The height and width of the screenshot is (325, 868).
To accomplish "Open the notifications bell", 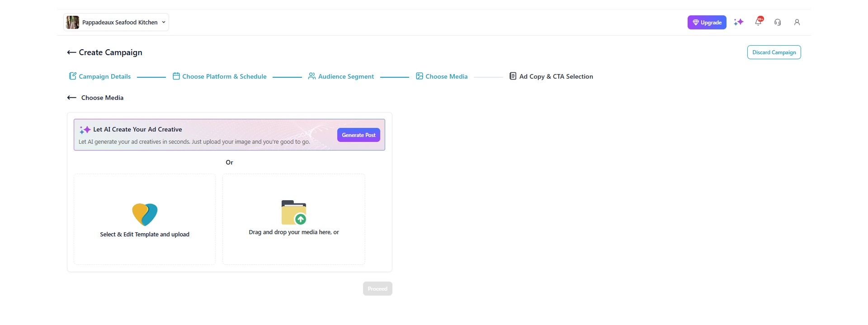I will coord(758,22).
